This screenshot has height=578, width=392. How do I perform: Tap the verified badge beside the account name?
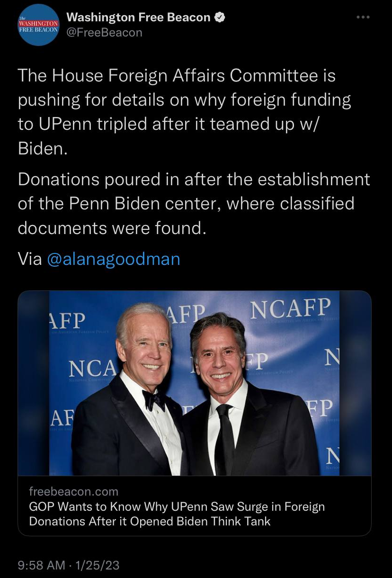[220, 18]
